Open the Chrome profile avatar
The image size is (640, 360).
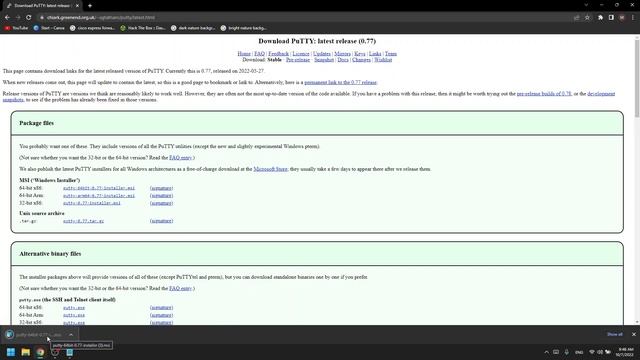coord(622,18)
